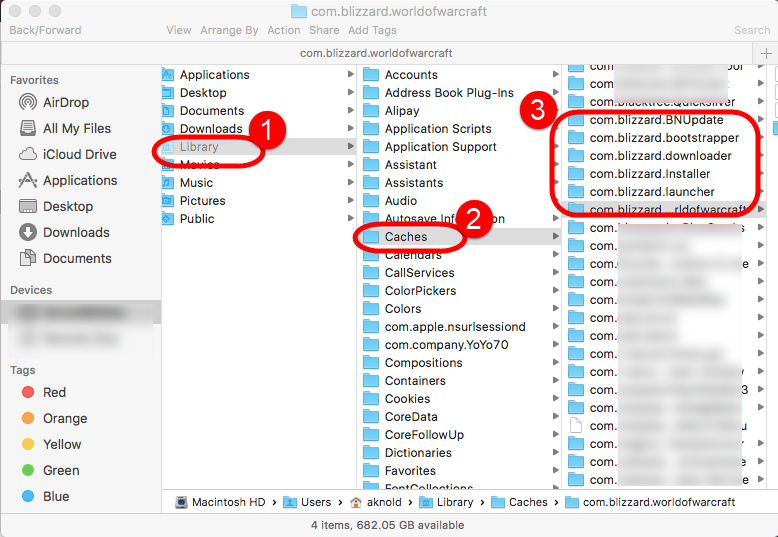Click aknold home in path bar

pyautogui.click(x=376, y=502)
